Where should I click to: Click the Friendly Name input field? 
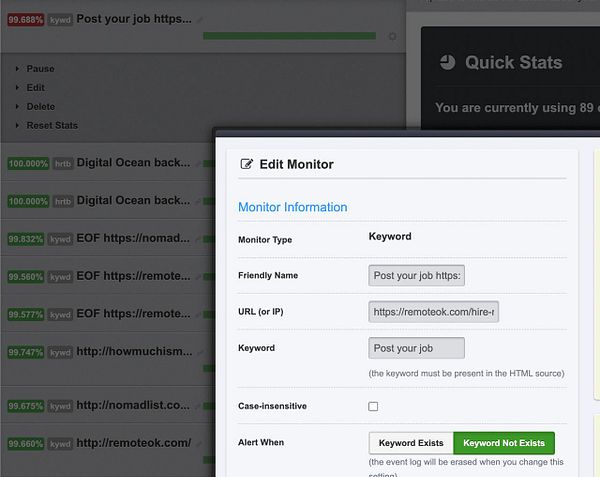416,275
